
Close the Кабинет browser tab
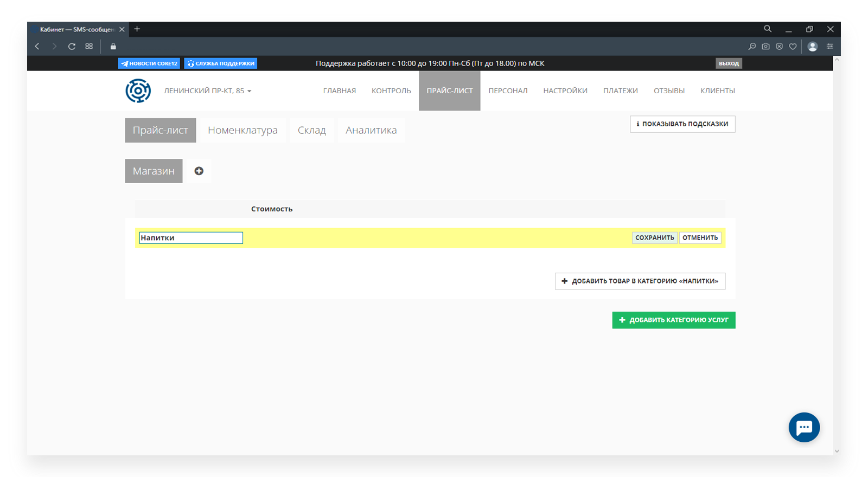[122, 29]
